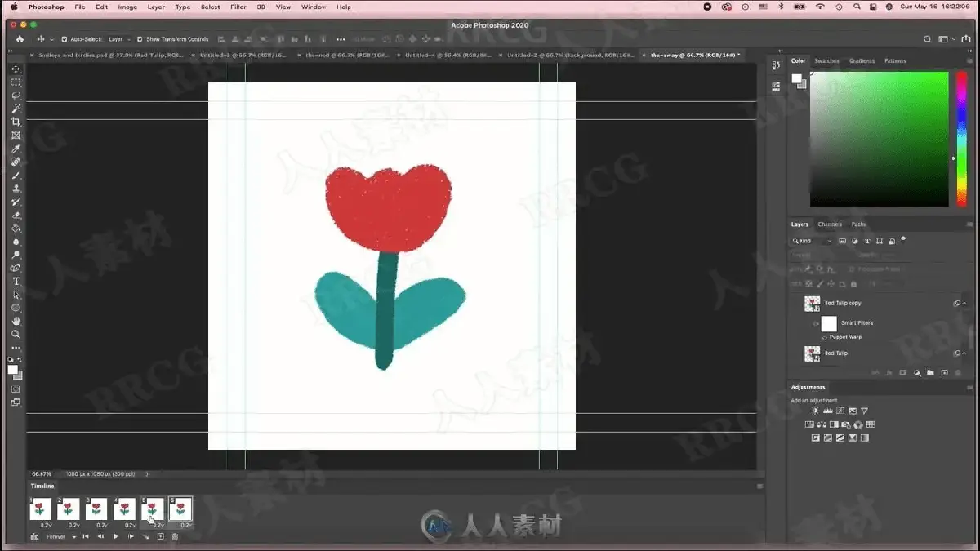
Task: Select the Rectangular Marquee tool
Action: pos(16,82)
